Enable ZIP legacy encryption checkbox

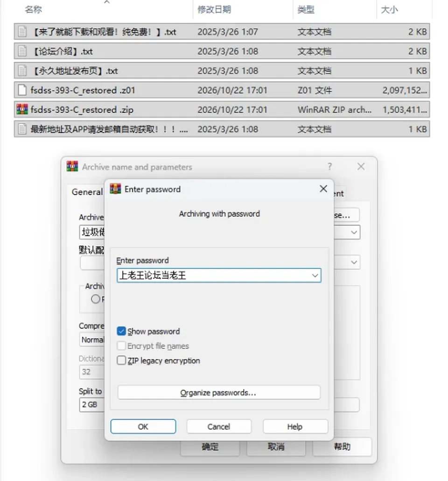coord(121,360)
